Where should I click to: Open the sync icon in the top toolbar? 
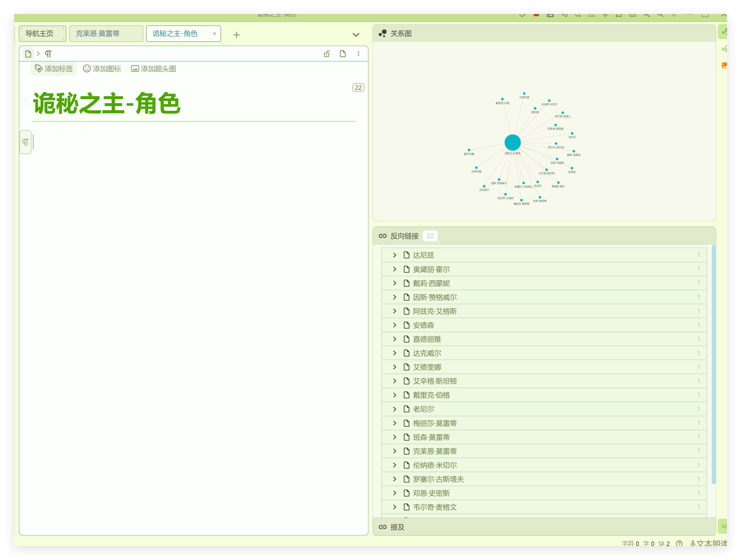click(x=522, y=15)
